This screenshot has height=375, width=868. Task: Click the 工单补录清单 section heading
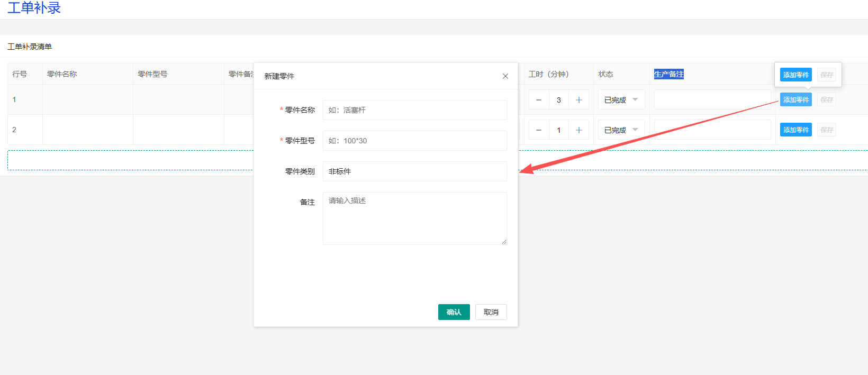pyautogui.click(x=30, y=47)
